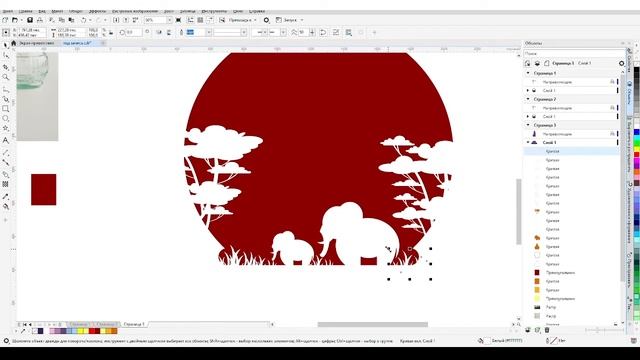Select the Text tool (A)
The image size is (640, 360).
[x=5, y=140]
